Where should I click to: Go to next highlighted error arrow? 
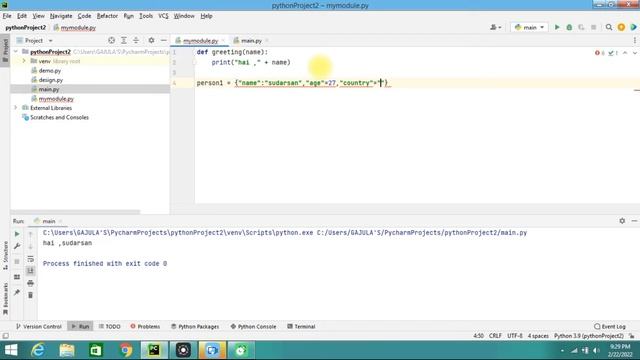point(635,53)
